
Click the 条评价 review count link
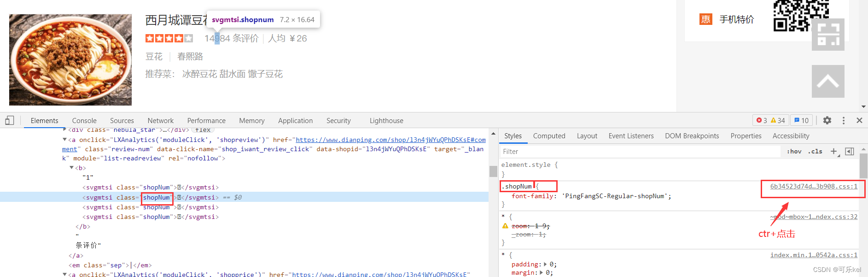point(232,38)
